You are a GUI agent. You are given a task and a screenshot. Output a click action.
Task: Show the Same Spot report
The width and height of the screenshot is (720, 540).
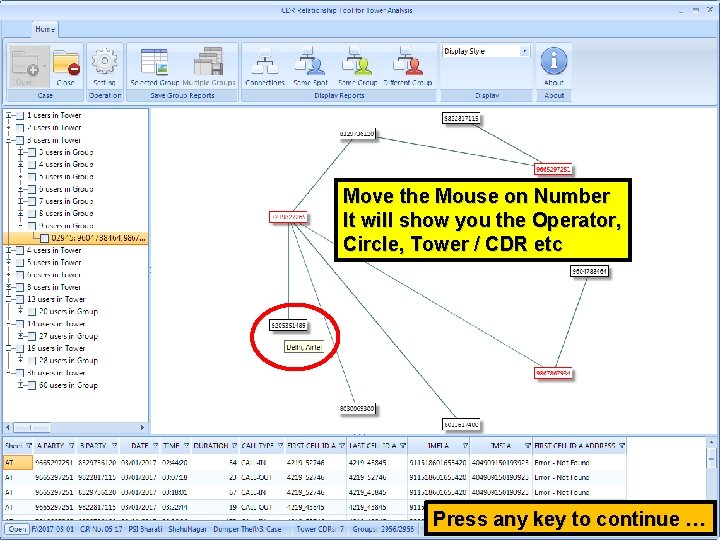(310, 61)
